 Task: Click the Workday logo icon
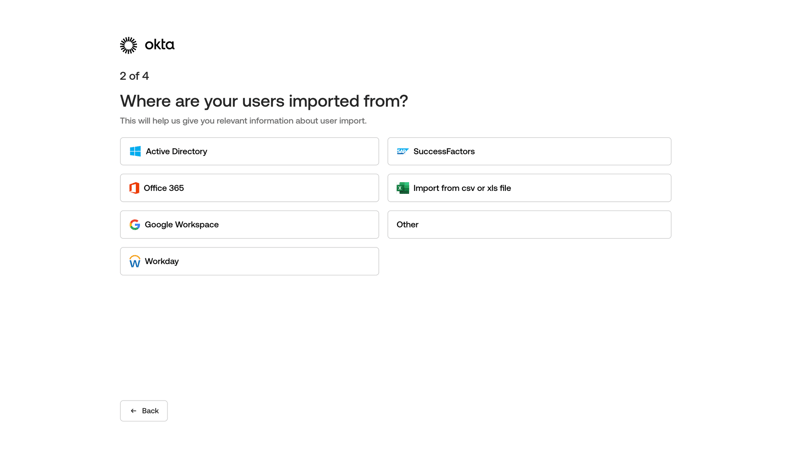[135, 262]
